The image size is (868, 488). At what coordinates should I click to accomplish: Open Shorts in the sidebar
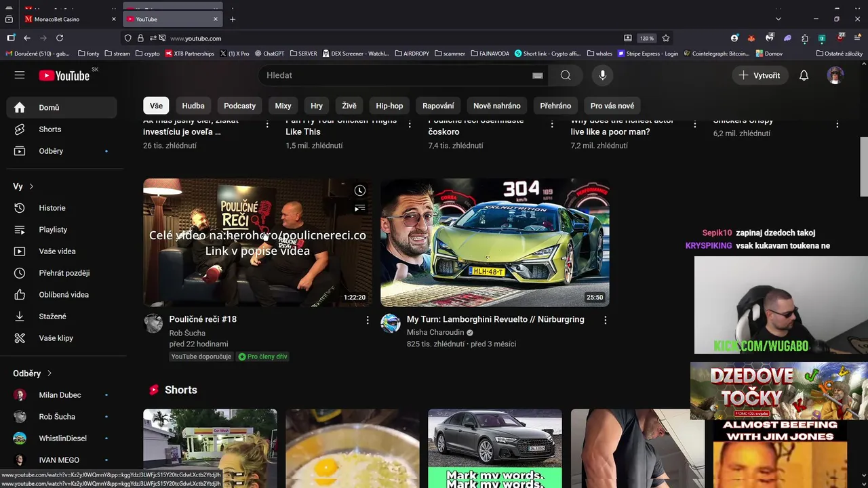[62, 129]
